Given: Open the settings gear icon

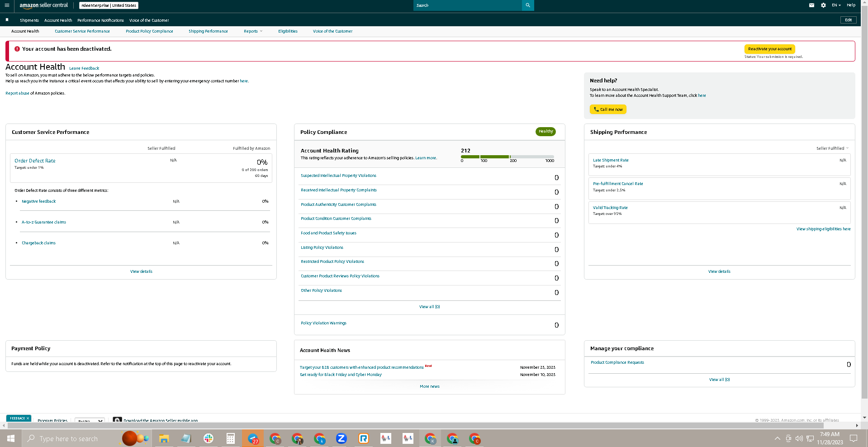Looking at the screenshot, I should [823, 5].
